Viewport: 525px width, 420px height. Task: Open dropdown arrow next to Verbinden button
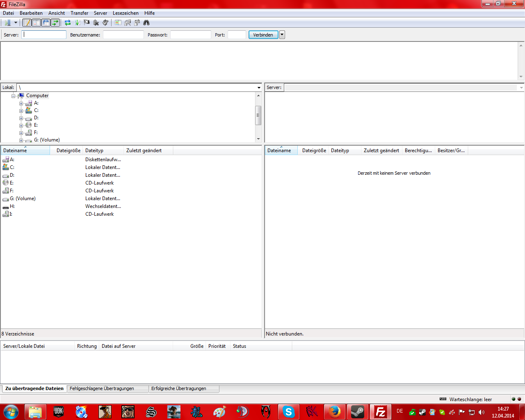282,35
